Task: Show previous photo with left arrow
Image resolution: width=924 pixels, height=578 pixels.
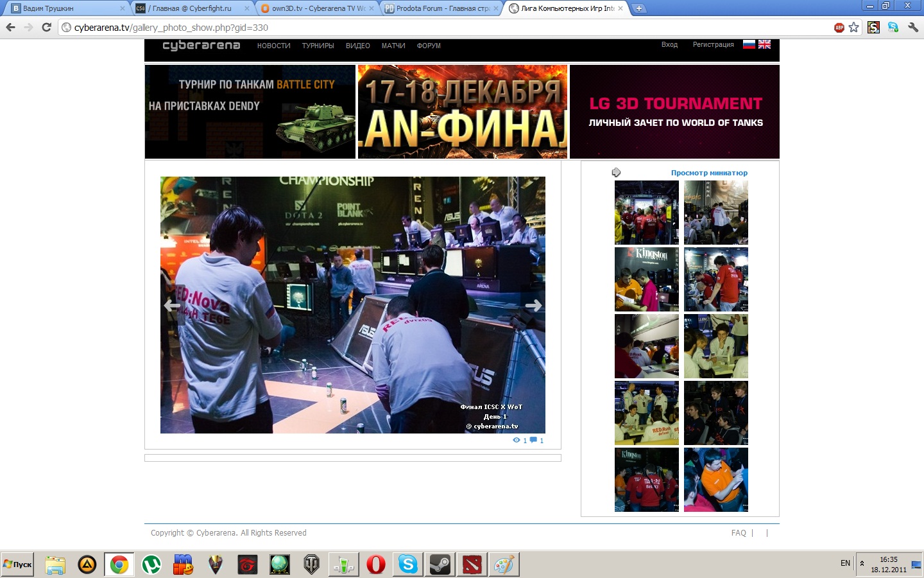Action: 172,306
